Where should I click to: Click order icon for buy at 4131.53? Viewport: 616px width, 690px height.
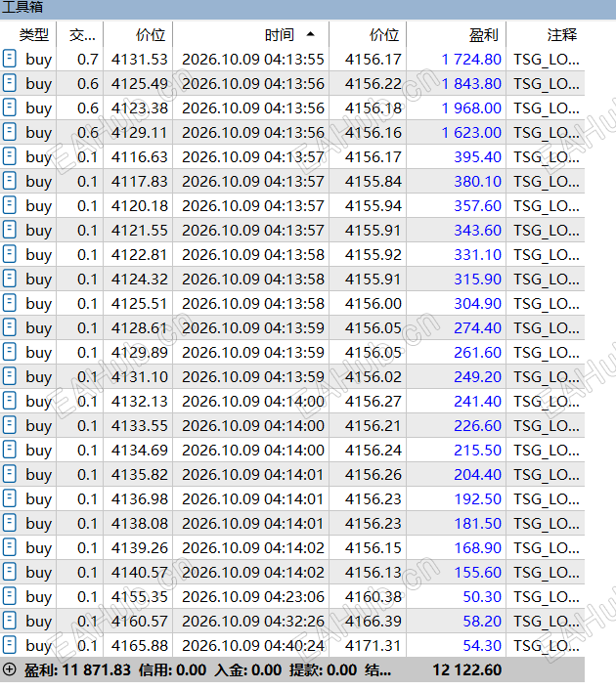pos(9,59)
